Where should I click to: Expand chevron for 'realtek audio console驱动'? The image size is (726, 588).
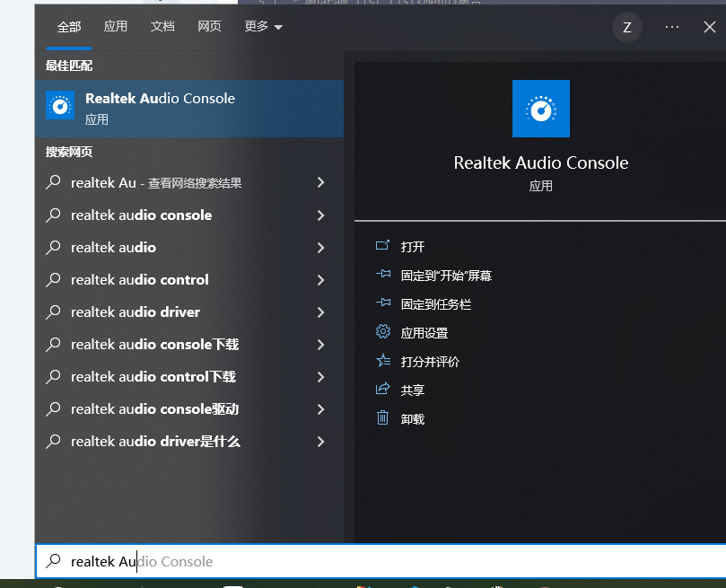(321, 409)
